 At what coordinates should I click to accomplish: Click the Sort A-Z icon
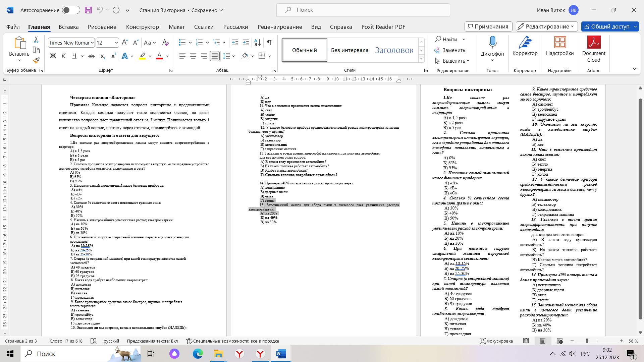pos(258,43)
